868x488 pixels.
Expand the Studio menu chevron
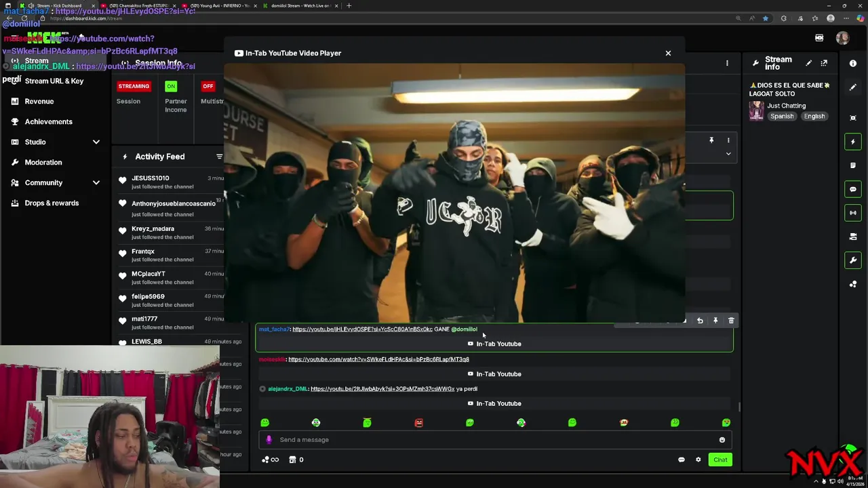[96, 142]
